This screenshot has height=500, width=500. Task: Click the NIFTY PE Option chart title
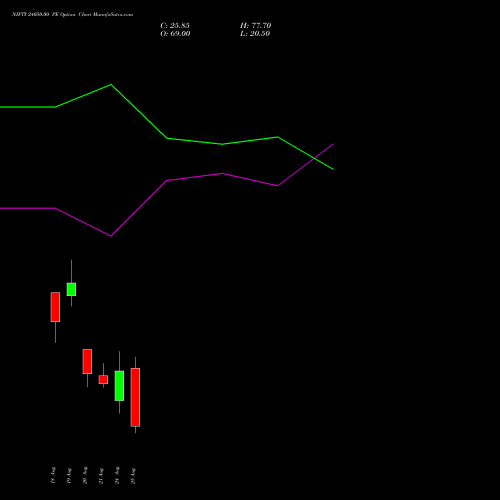[x=72, y=15]
